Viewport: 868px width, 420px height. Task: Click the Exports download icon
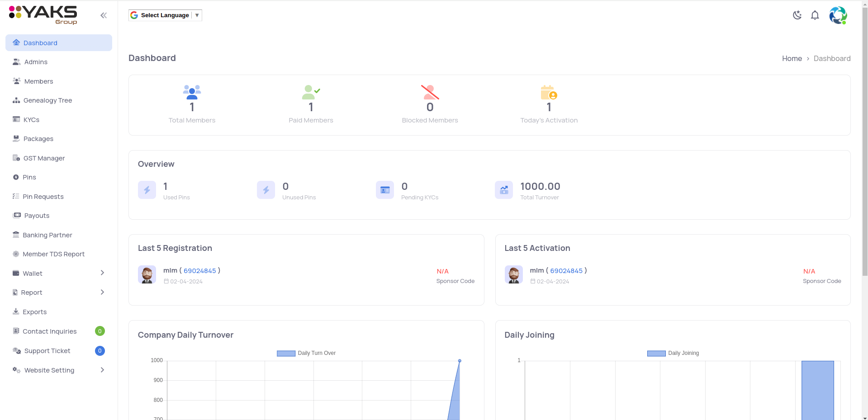pos(16,311)
